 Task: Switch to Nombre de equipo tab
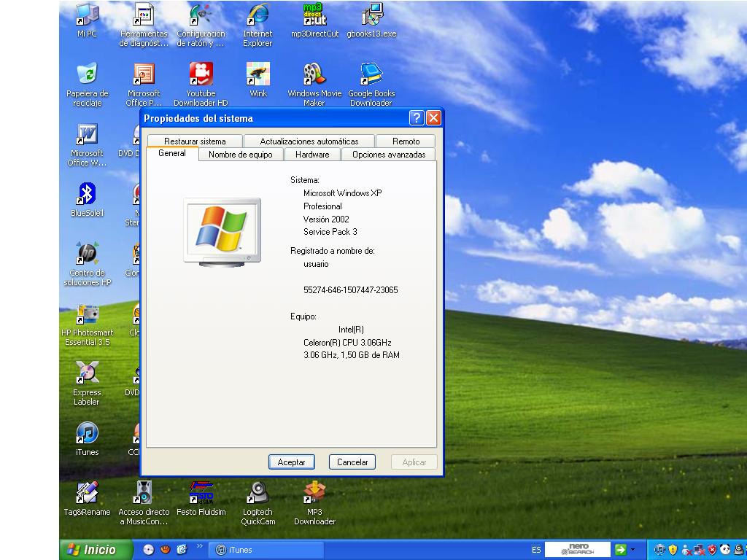241,155
